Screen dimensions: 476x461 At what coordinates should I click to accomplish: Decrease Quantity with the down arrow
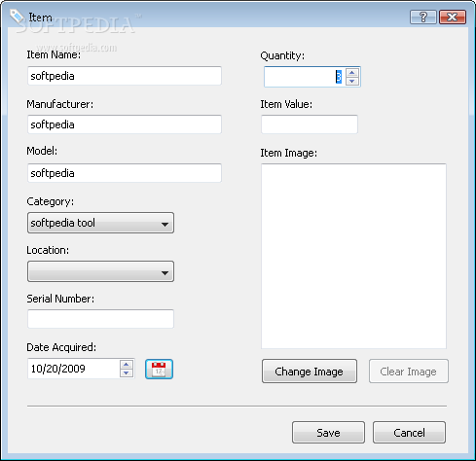tap(352, 81)
